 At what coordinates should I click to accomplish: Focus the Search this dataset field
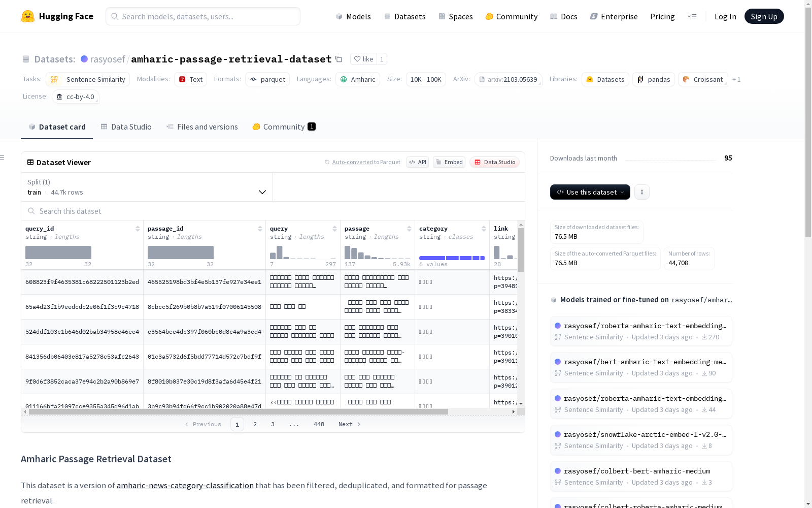[273, 211]
